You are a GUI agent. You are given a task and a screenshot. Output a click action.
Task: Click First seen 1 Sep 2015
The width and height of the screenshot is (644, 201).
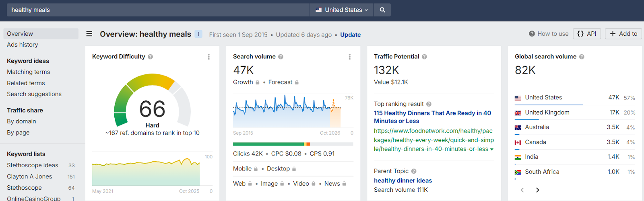(x=238, y=35)
